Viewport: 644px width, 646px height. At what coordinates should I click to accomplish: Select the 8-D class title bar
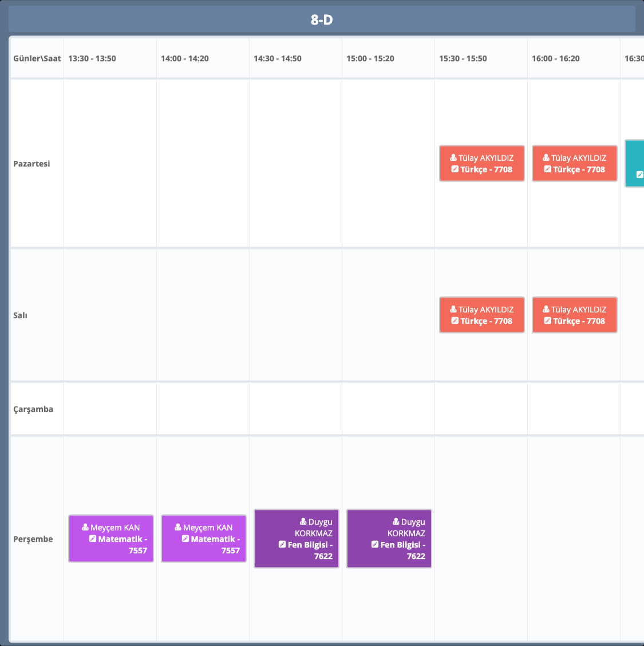click(322, 20)
